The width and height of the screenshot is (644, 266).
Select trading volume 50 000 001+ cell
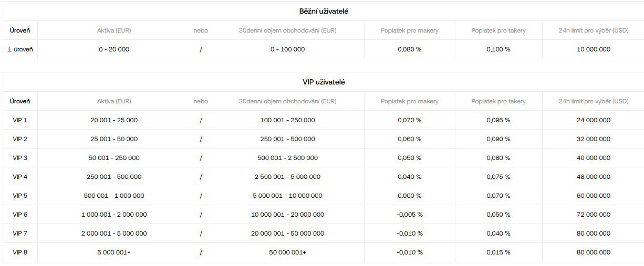point(287,252)
